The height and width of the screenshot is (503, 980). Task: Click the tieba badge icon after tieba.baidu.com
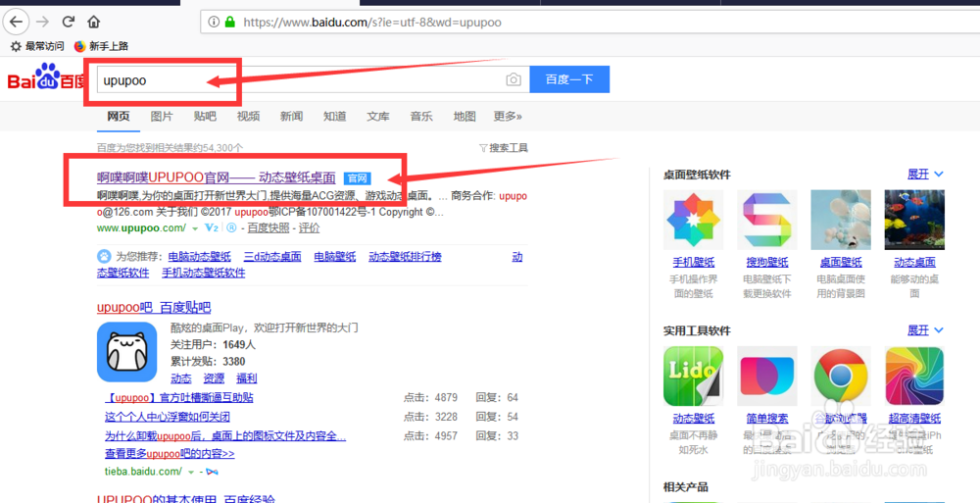pyautogui.click(x=212, y=471)
